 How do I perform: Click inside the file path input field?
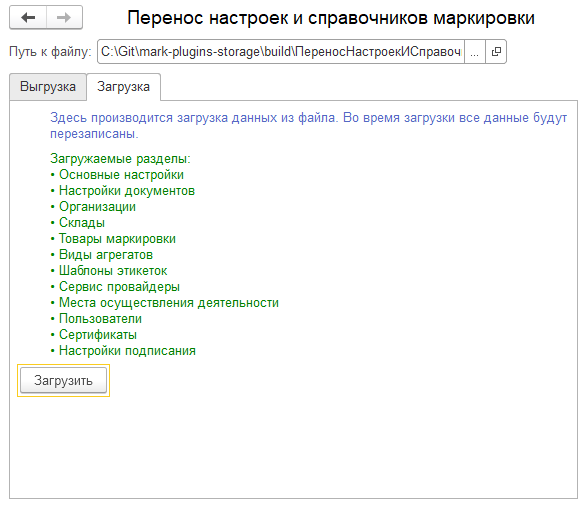click(280, 52)
